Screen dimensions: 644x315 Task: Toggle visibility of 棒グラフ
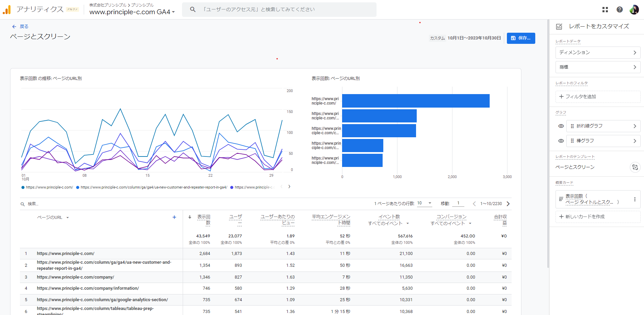[x=561, y=141]
